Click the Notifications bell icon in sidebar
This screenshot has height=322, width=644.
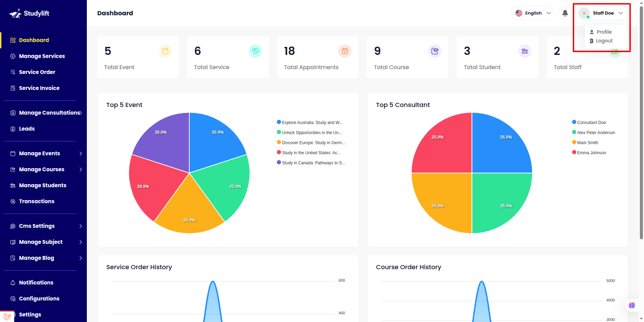click(x=13, y=283)
